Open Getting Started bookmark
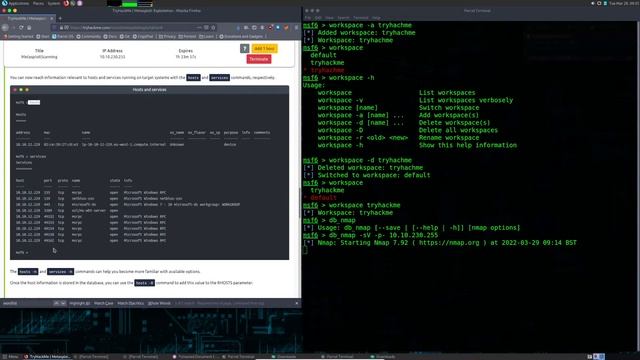 pos(19,37)
